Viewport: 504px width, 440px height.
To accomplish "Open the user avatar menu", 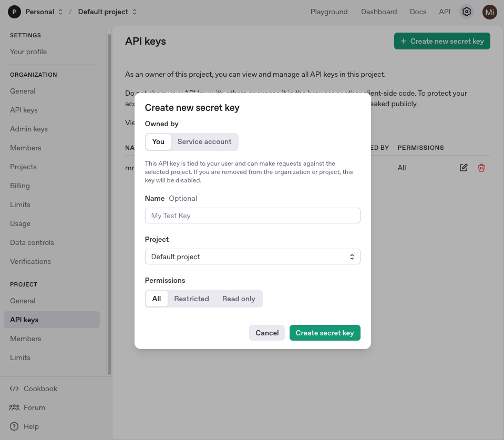I will pyautogui.click(x=490, y=12).
